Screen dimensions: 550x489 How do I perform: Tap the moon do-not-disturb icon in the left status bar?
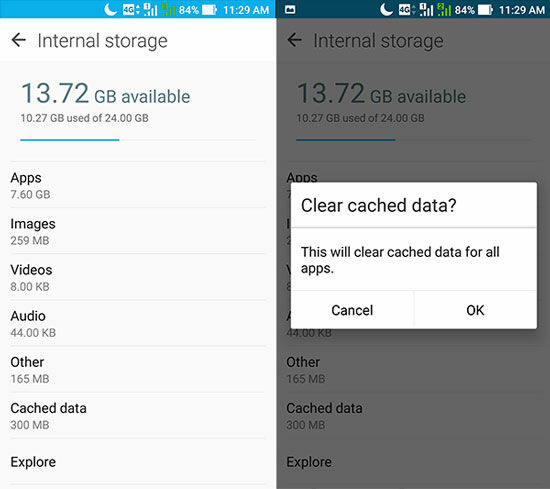click(x=110, y=9)
